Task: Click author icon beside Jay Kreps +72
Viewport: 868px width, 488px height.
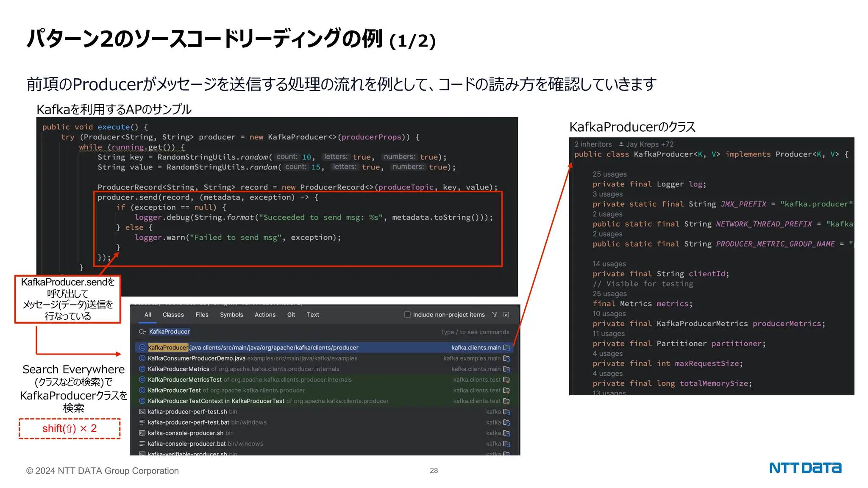Action: coord(621,144)
